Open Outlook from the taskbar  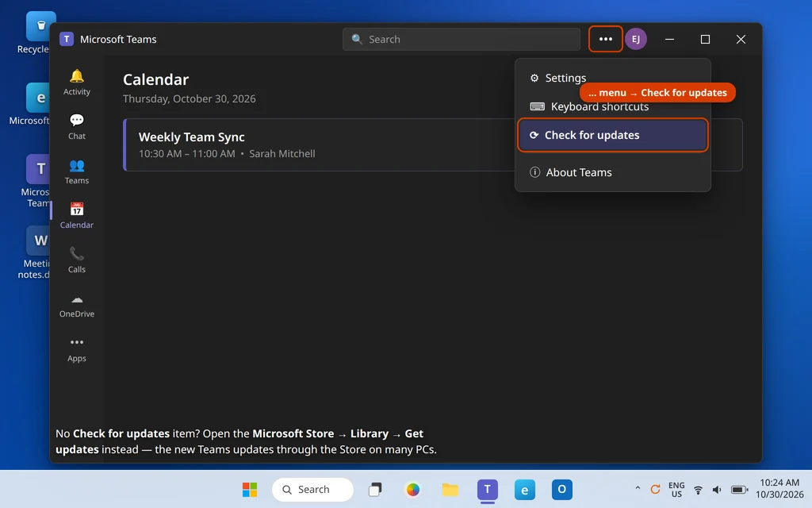tap(562, 489)
